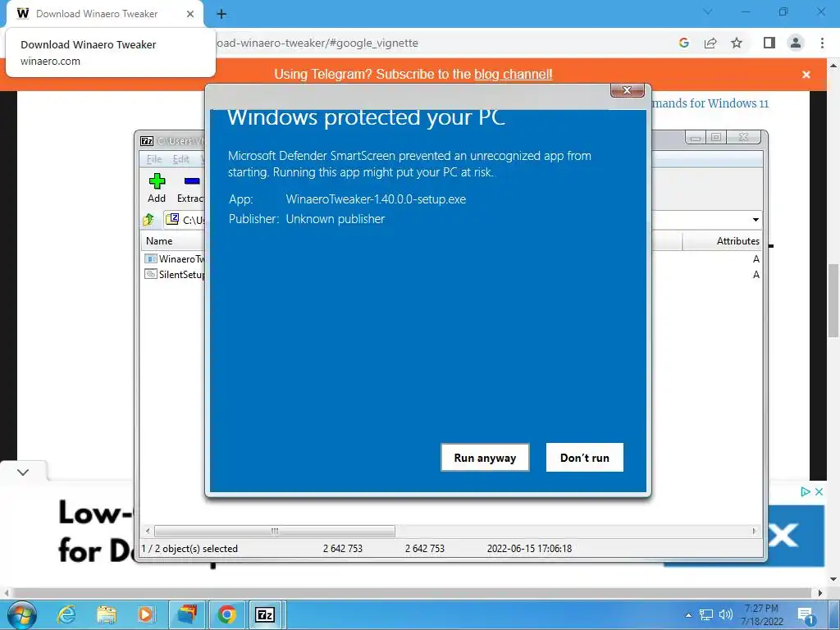Switch to 7-Zip in taskbar
This screenshot has height=630, width=840.
click(x=265, y=614)
